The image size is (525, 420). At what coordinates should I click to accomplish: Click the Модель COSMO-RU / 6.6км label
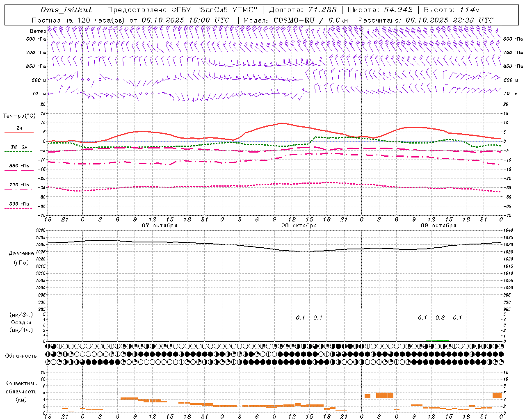pyautogui.click(x=296, y=20)
